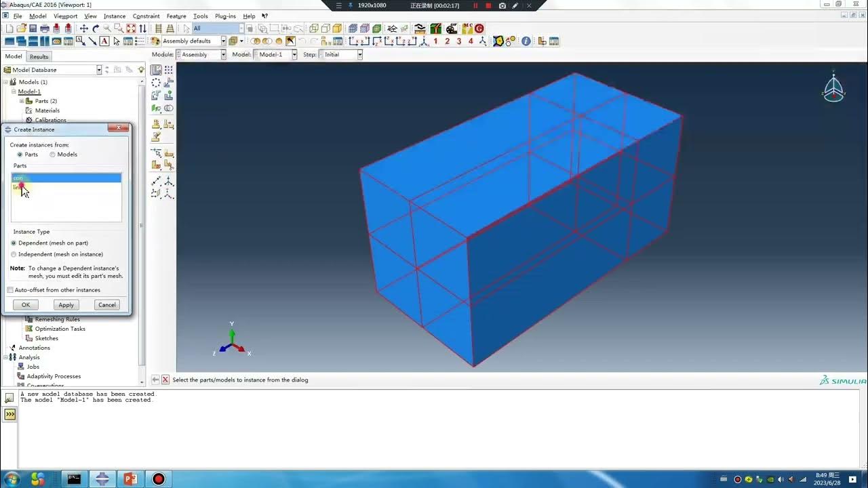Click the Auto-Fit View icon
The image size is (868, 488).
pos(131,28)
